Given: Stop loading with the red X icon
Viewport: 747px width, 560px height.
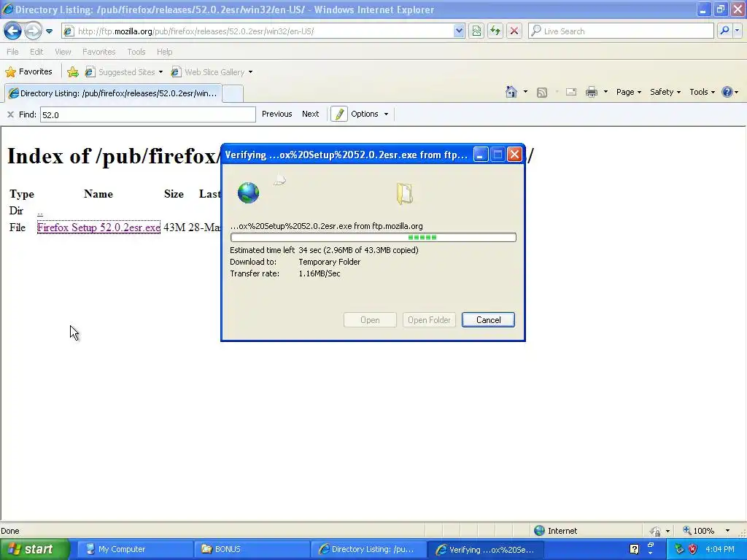Looking at the screenshot, I should (x=514, y=31).
